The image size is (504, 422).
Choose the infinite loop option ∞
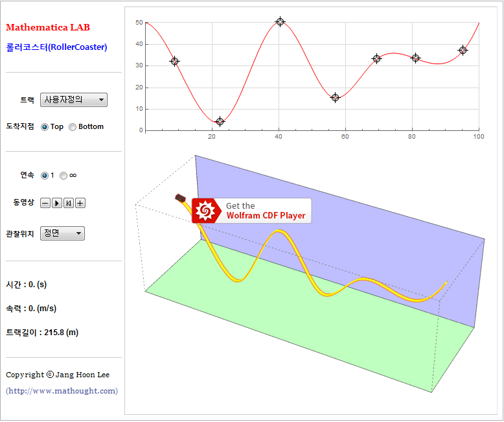[x=63, y=176]
